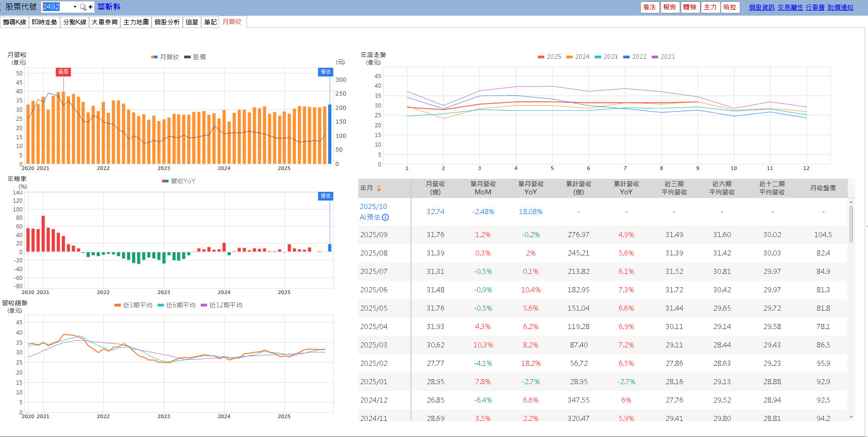Screen dimensions: 868x437
Task: Toggle the 2025 legend color swatch
Action: [541, 57]
